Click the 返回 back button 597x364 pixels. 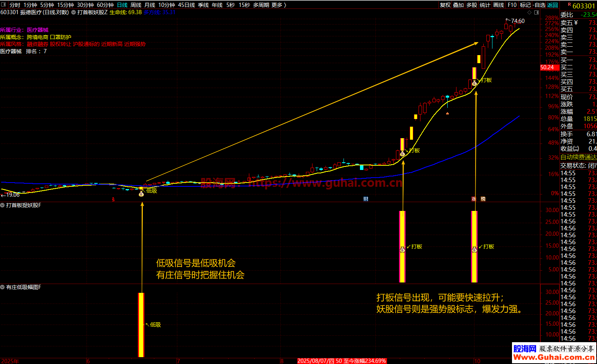tap(552, 5)
